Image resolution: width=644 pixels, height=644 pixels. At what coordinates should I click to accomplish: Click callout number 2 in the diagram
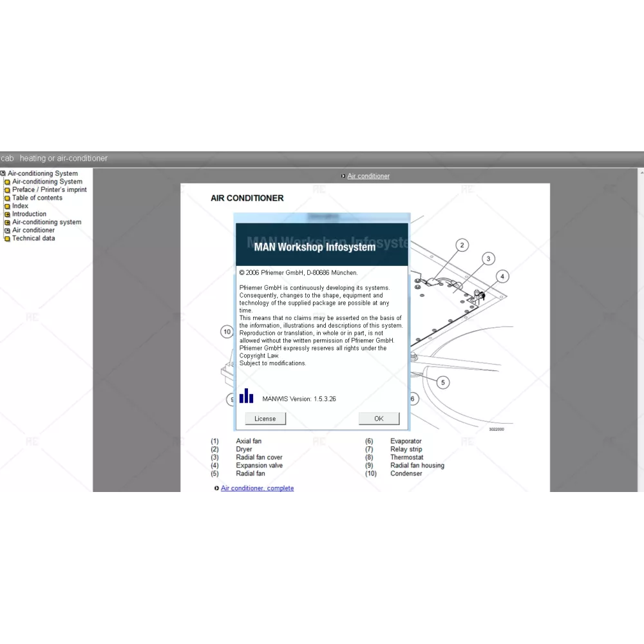click(461, 245)
